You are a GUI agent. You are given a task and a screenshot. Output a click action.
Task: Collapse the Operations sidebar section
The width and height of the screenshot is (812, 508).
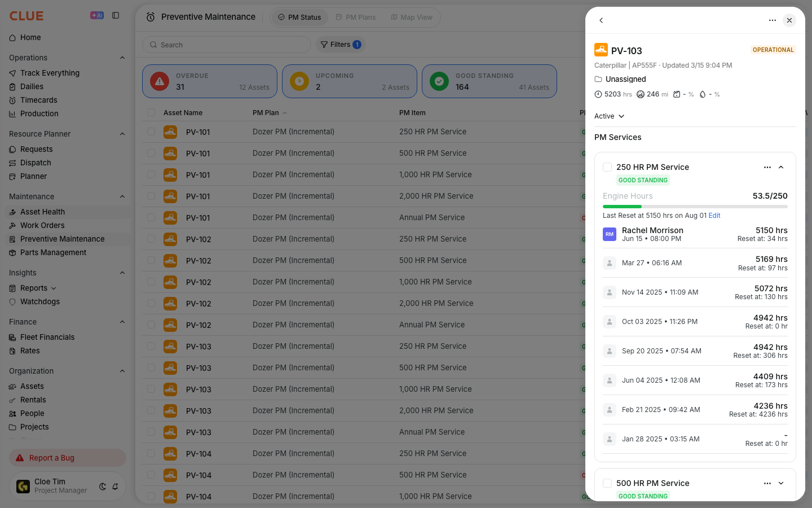pos(122,58)
